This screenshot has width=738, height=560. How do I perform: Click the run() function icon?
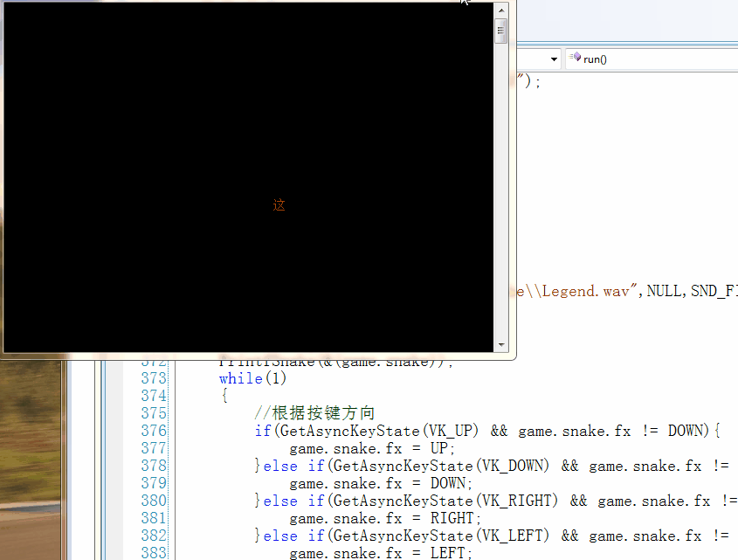coord(576,58)
